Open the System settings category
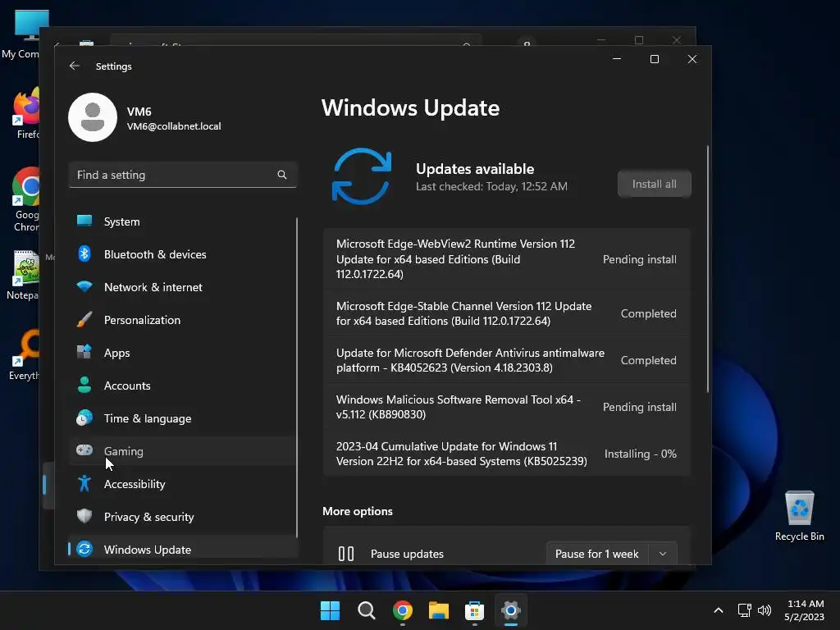Viewport: 840px width, 630px height. [x=182, y=221]
